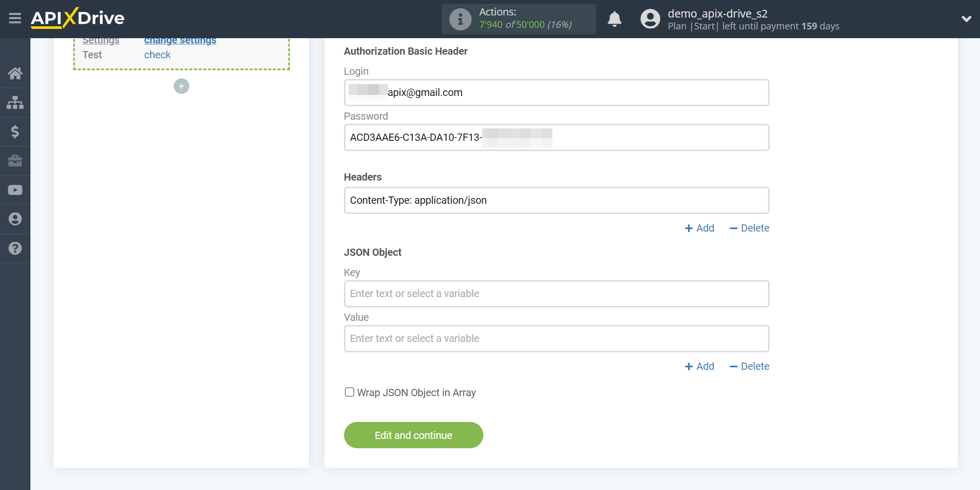
Task: Open the help question-mark sidebar icon
Action: point(15,248)
